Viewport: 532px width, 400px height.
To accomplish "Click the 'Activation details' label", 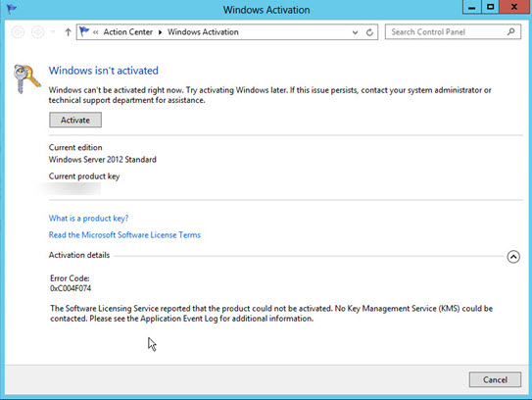I will tap(79, 255).
